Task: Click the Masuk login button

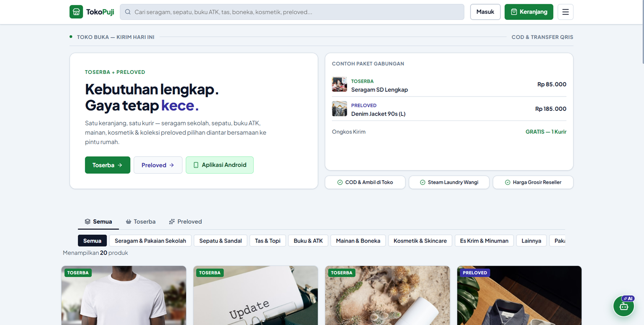Action: [x=485, y=12]
